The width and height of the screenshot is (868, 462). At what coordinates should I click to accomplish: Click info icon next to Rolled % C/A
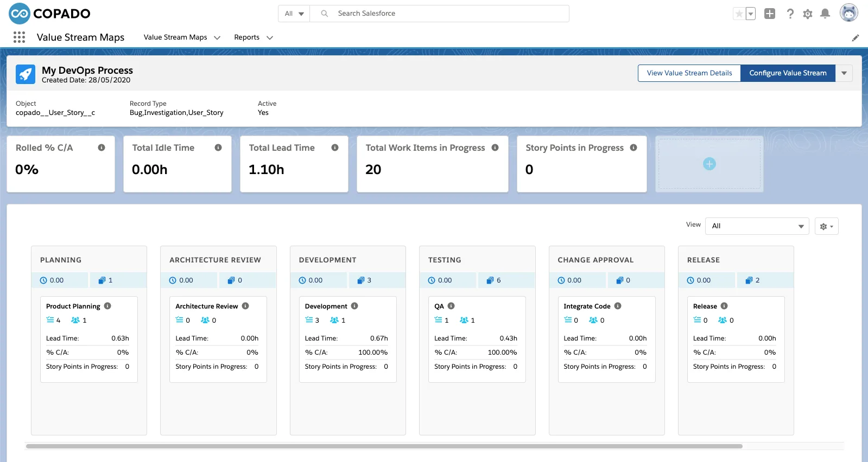(102, 147)
